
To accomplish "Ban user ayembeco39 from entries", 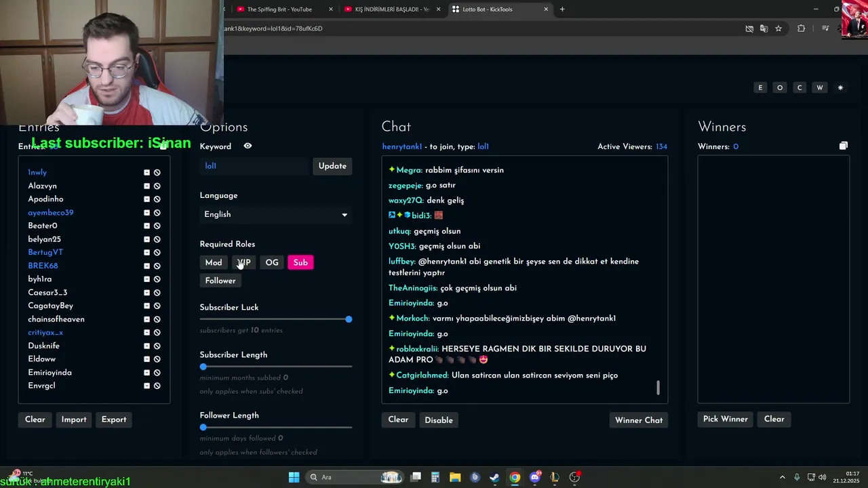I will coord(157,213).
